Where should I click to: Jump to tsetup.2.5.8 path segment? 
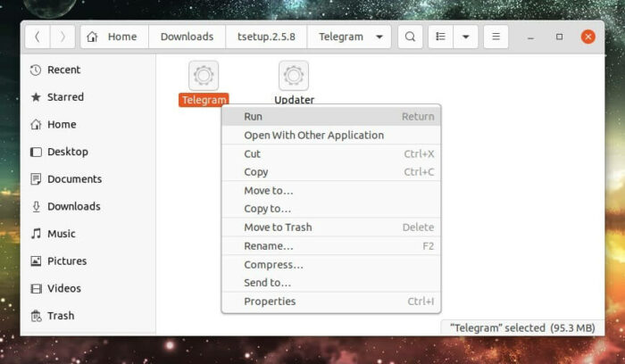[266, 37]
